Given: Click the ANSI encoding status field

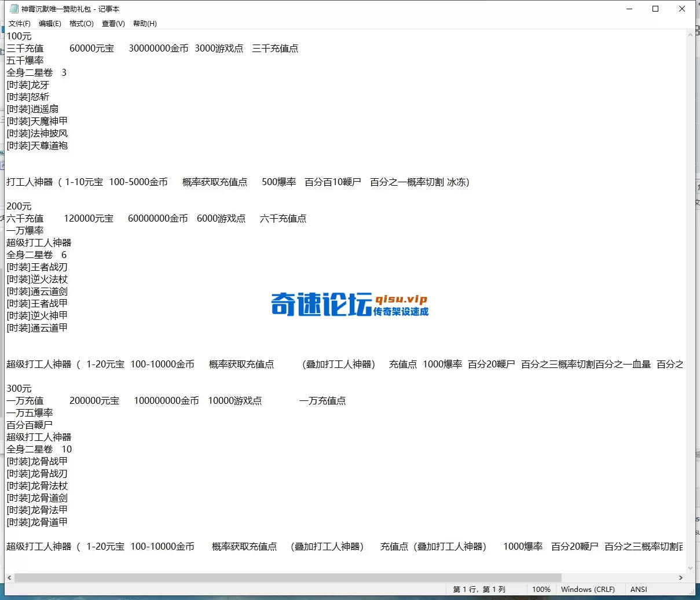Looking at the screenshot, I should (639, 589).
